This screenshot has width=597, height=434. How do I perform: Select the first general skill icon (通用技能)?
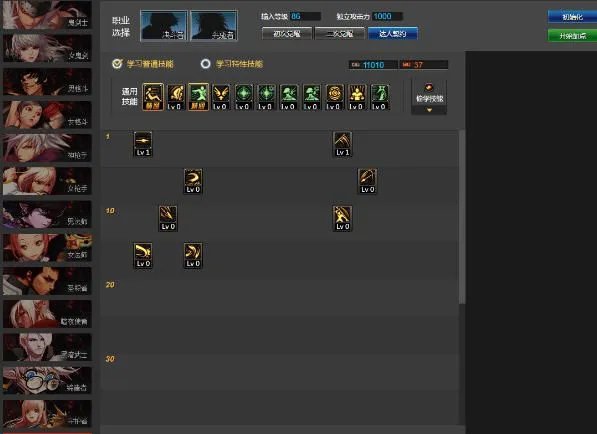153,97
